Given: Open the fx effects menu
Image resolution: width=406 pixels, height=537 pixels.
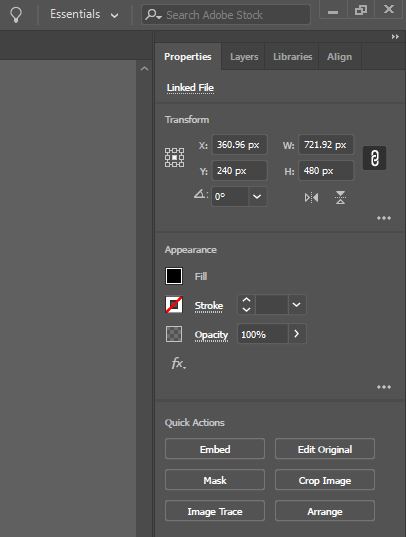Looking at the screenshot, I should tap(179, 363).
